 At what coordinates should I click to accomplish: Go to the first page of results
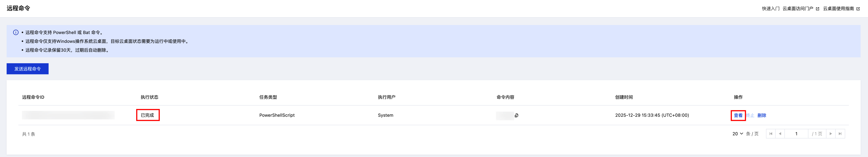pos(771,134)
